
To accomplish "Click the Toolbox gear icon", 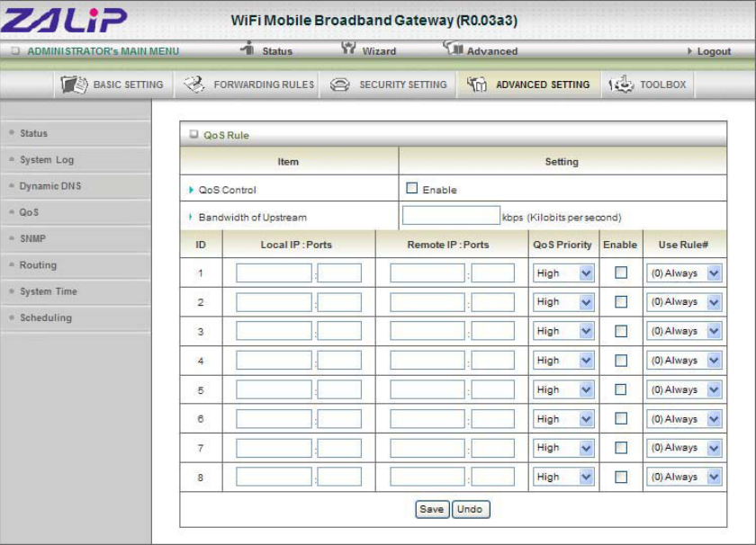I will coord(622,85).
